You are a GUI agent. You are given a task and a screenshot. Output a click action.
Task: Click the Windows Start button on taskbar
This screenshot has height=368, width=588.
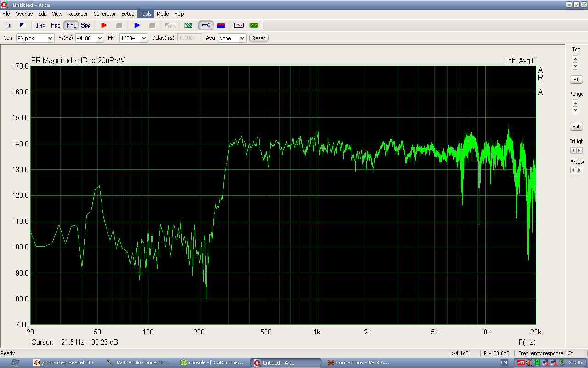[15, 362]
